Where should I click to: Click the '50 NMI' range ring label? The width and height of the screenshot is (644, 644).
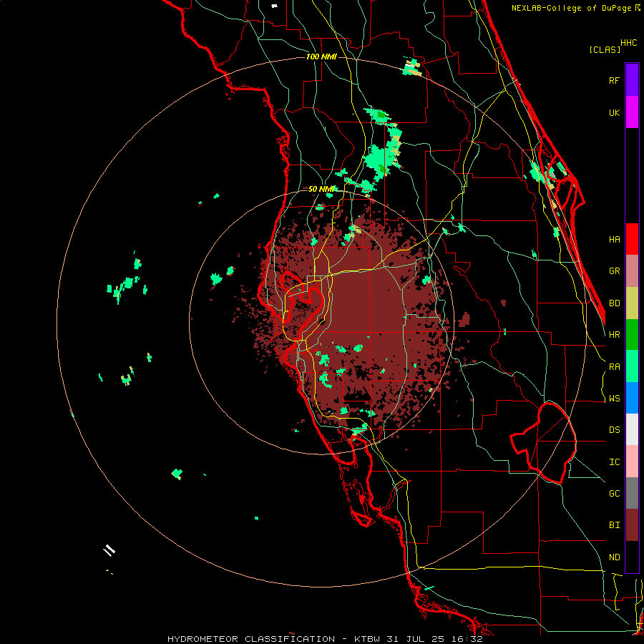(x=321, y=189)
